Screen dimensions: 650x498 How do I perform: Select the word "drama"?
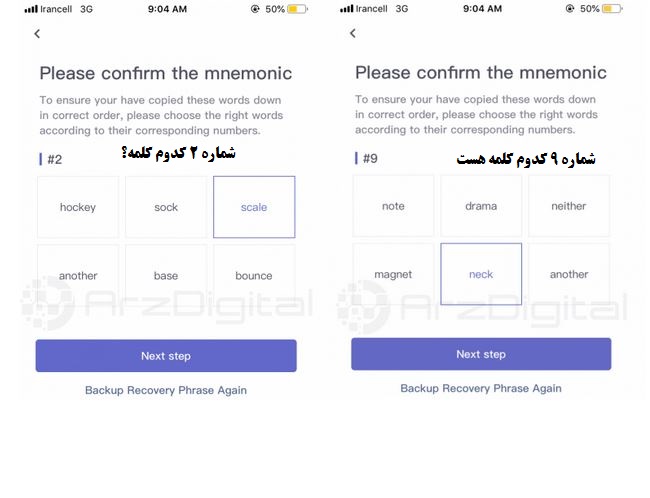[x=481, y=206]
